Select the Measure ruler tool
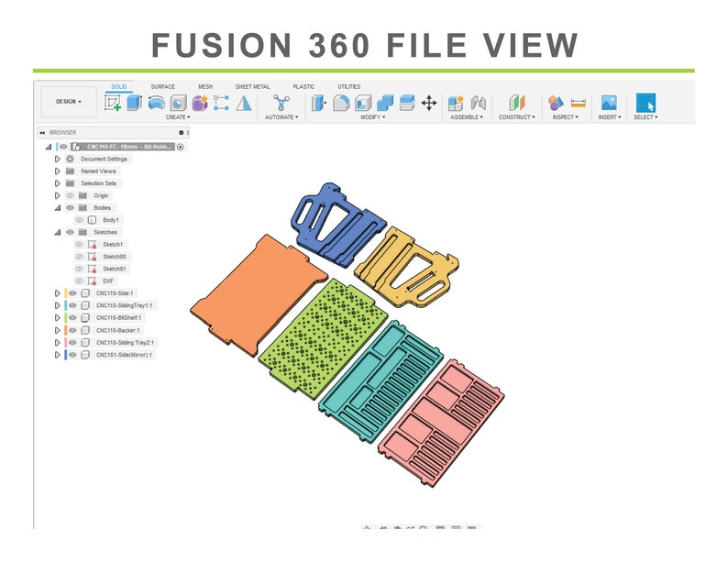728x562 pixels. point(578,103)
